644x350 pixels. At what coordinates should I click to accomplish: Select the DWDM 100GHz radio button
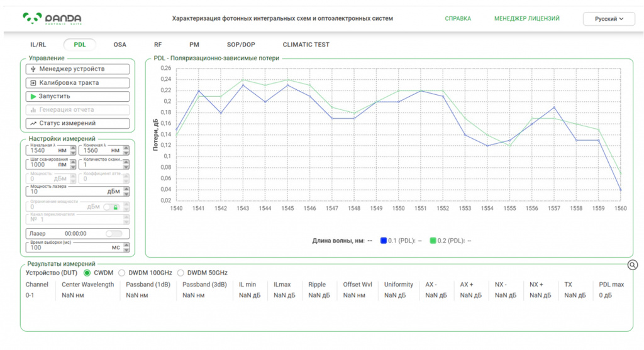(x=121, y=273)
